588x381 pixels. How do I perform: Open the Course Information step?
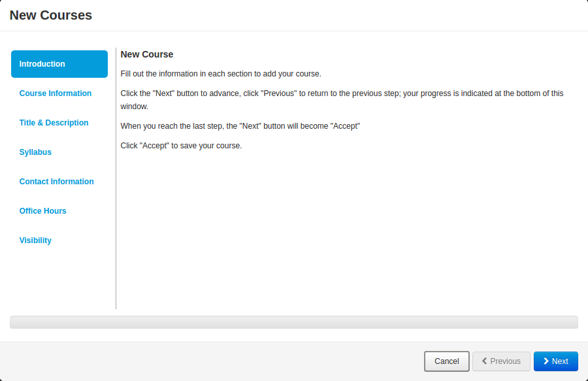56,93
